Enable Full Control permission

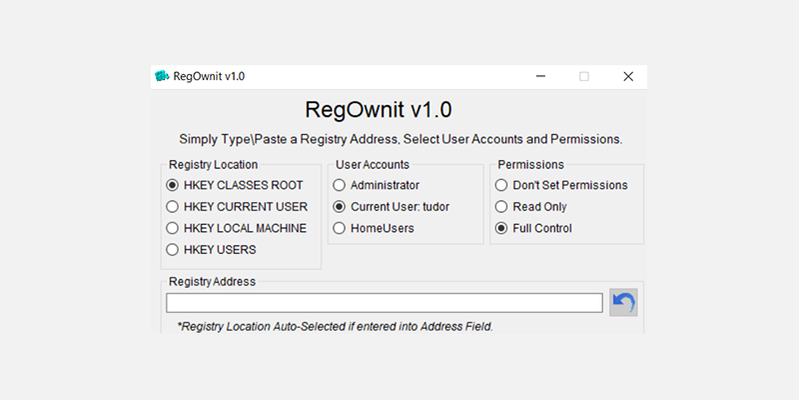point(501,228)
